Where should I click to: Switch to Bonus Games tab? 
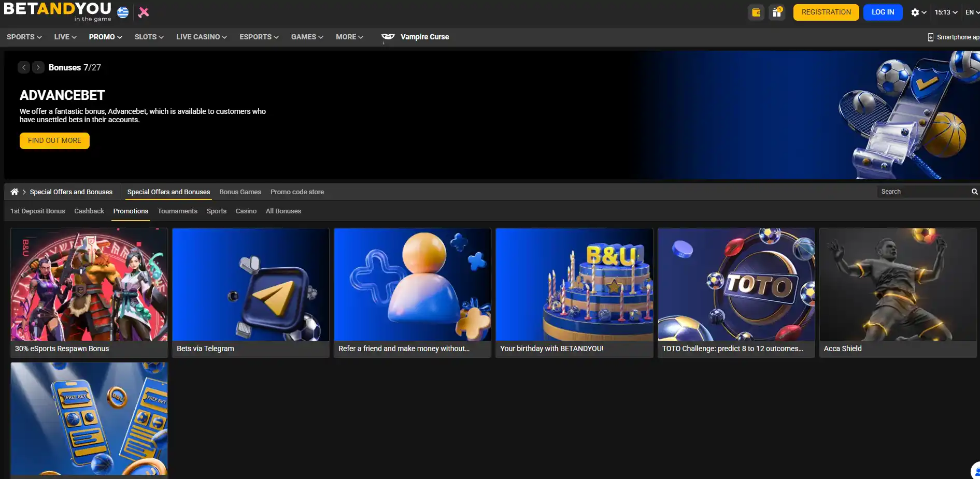click(240, 192)
